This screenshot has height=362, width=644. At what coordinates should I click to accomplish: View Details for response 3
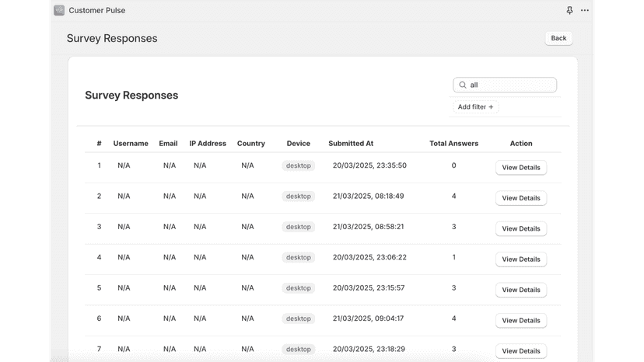coord(521,228)
